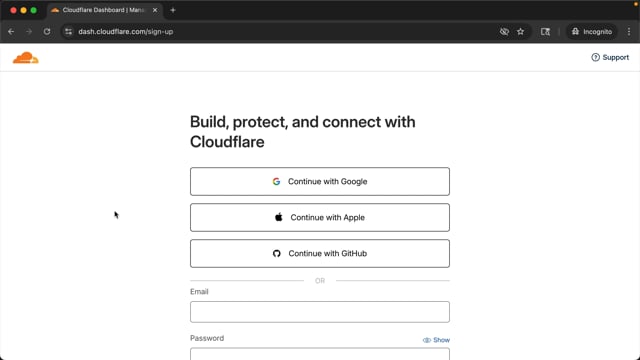Click the Incognito indicator button

(x=592, y=31)
